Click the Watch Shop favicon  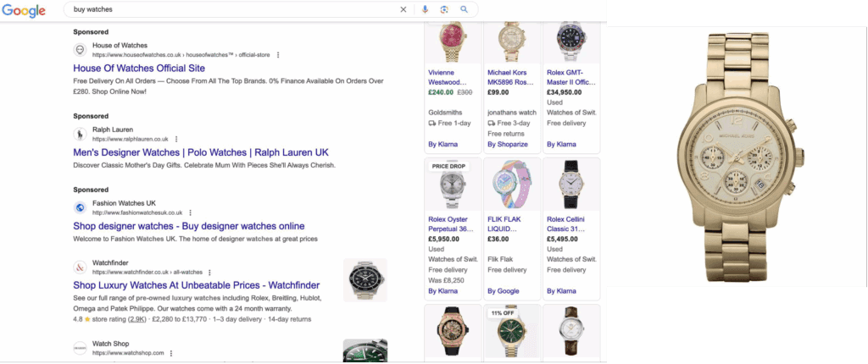click(80, 348)
